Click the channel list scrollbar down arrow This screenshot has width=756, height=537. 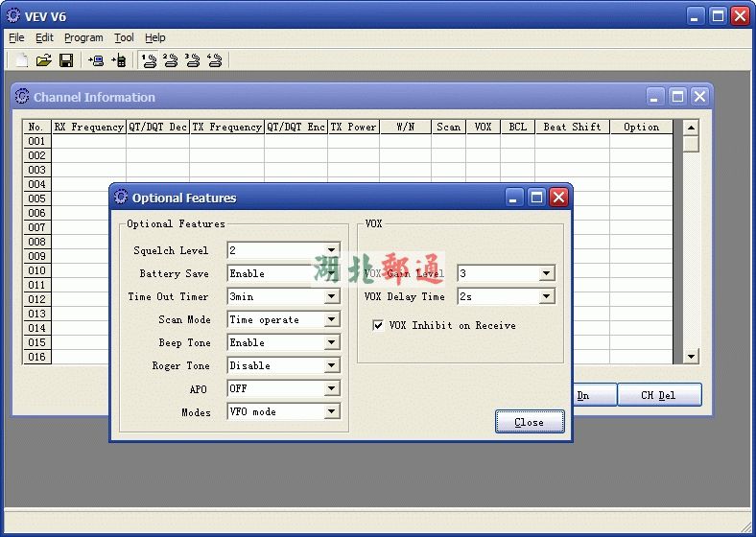(x=691, y=357)
